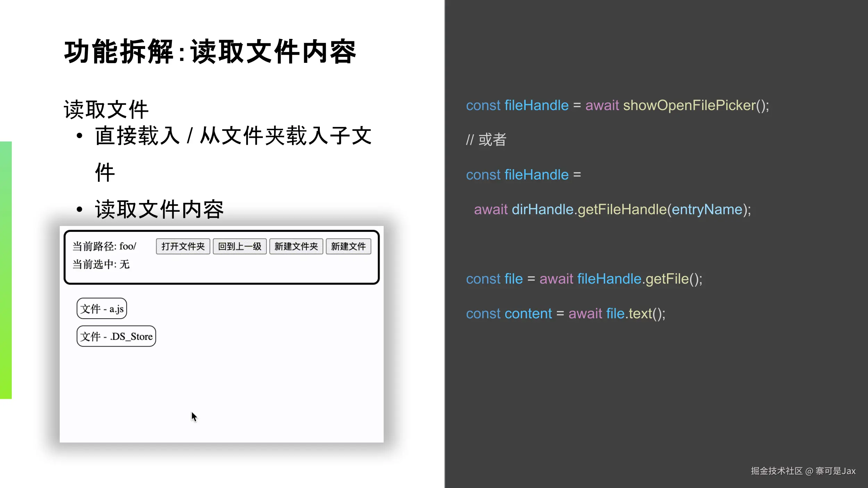Click the bullet 直接载入 / 从文件夹载入子文件

point(233,136)
